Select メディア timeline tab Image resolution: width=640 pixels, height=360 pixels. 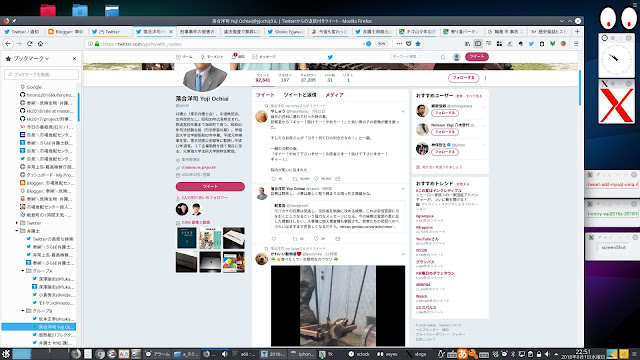[x=334, y=95]
